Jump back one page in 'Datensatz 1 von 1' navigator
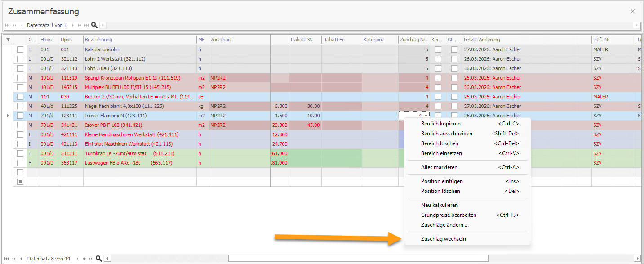This screenshot has width=644, height=264. (14, 25)
